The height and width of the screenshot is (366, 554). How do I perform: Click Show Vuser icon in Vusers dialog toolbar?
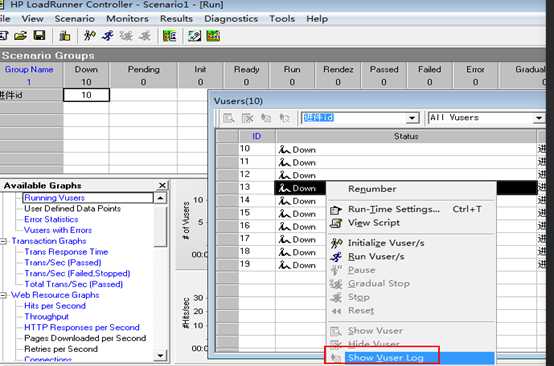click(x=229, y=118)
